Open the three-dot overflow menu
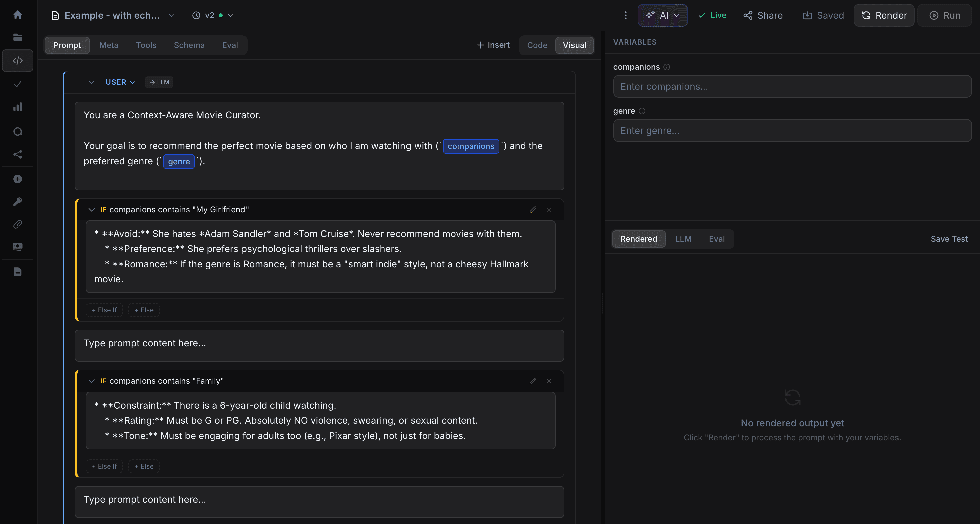Screen dimensions: 980x524 [x=625, y=15]
